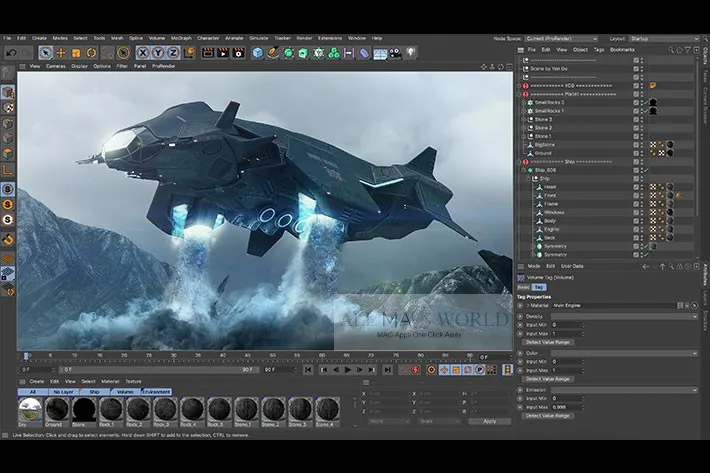This screenshot has width=710, height=473.
Task: Click the Enable Snap S icon
Action: point(8,189)
